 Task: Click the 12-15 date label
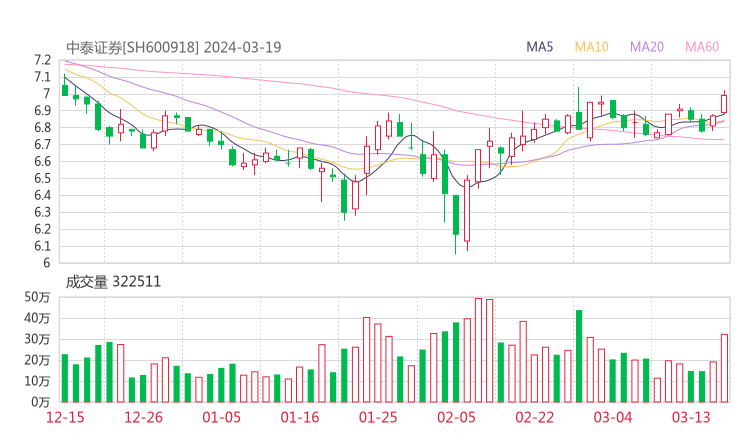click(x=65, y=417)
